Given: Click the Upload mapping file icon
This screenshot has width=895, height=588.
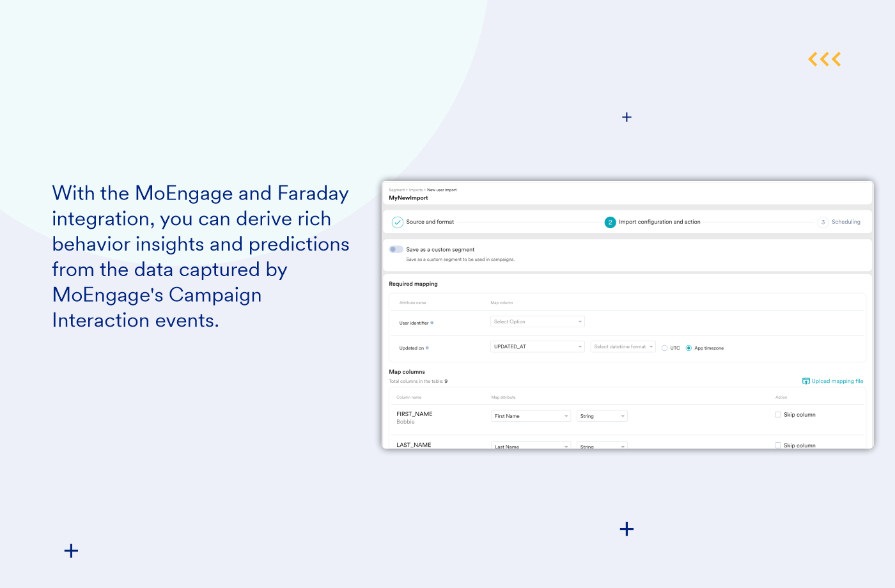Looking at the screenshot, I should [806, 381].
